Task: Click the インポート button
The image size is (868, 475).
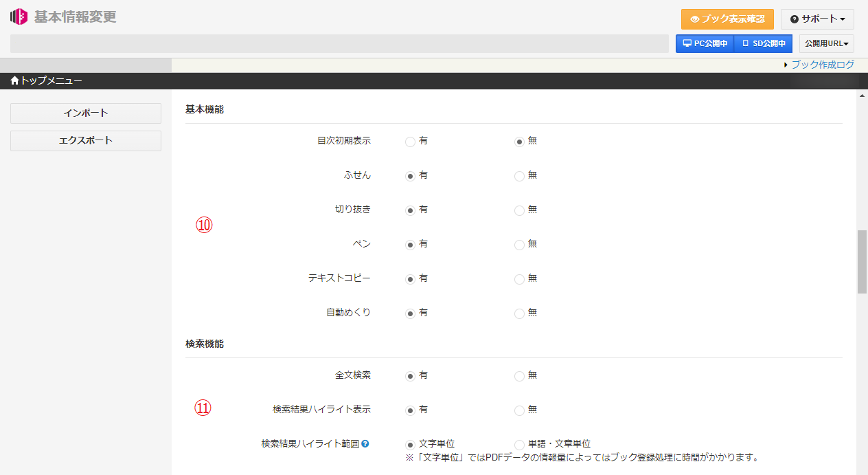Action: tap(85, 113)
